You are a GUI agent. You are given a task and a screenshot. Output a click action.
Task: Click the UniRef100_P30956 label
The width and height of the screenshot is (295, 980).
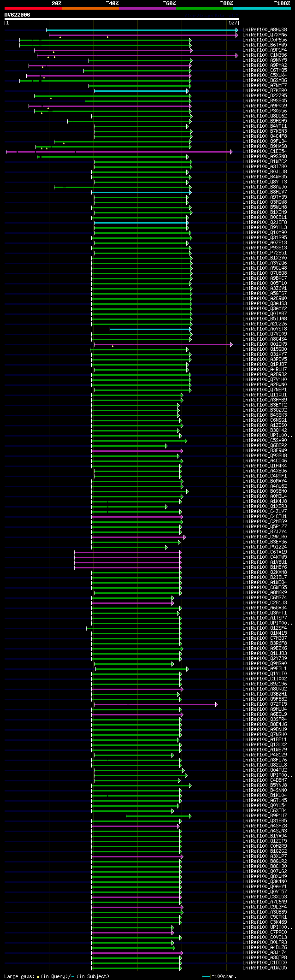265,111
